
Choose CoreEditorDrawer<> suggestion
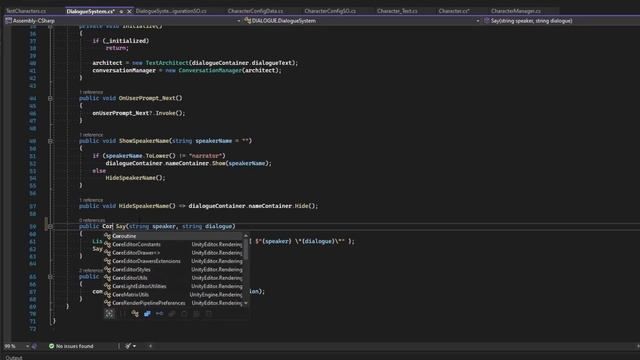(173, 253)
